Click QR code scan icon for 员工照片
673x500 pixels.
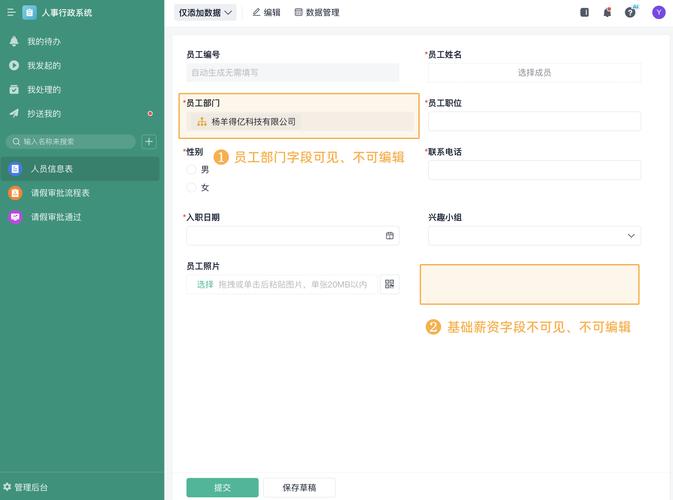pos(389,284)
